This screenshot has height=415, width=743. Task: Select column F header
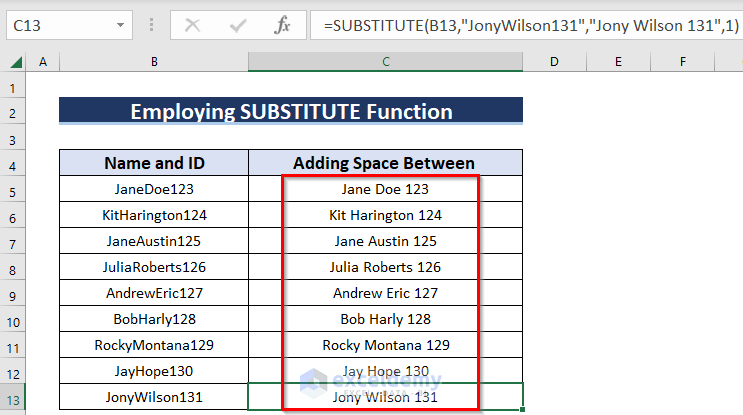click(682, 62)
